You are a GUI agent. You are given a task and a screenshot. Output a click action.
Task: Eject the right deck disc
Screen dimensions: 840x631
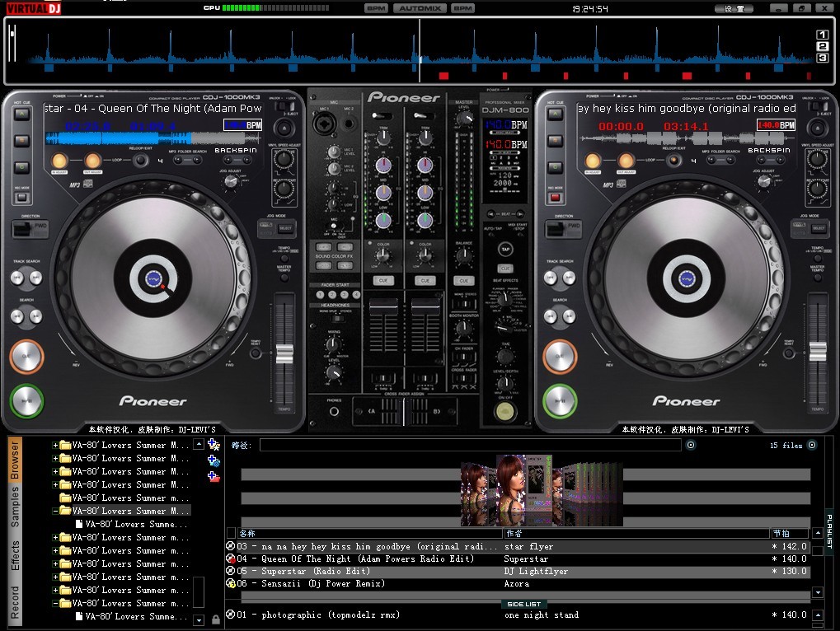click(x=818, y=128)
